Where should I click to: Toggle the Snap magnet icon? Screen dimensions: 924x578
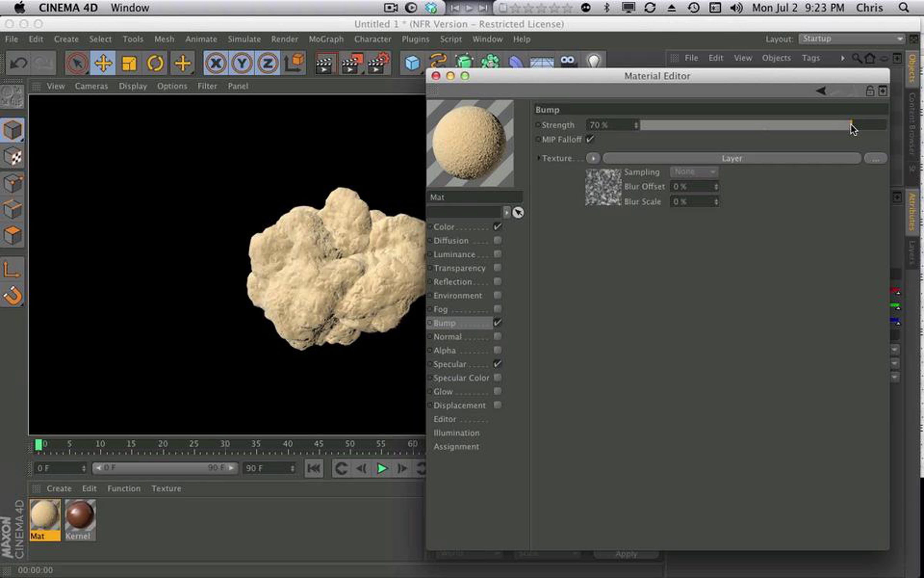click(x=13, y=296)
